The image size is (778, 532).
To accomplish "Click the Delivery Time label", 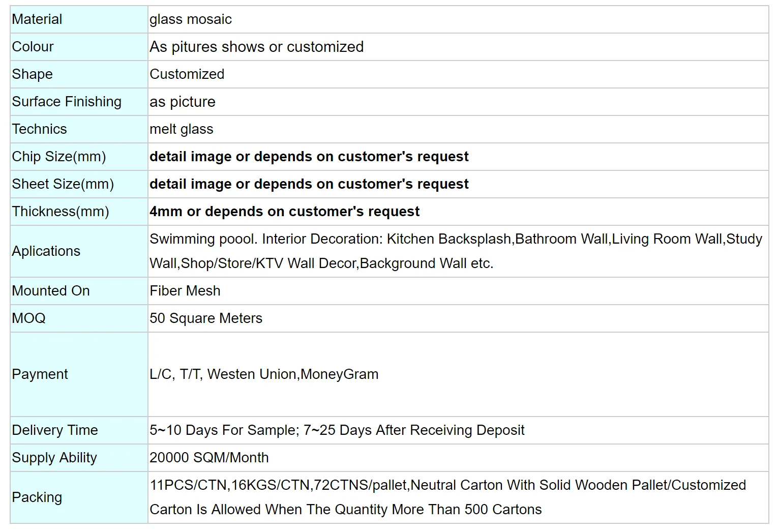I will pyautogui.click(x=55, y=430).
